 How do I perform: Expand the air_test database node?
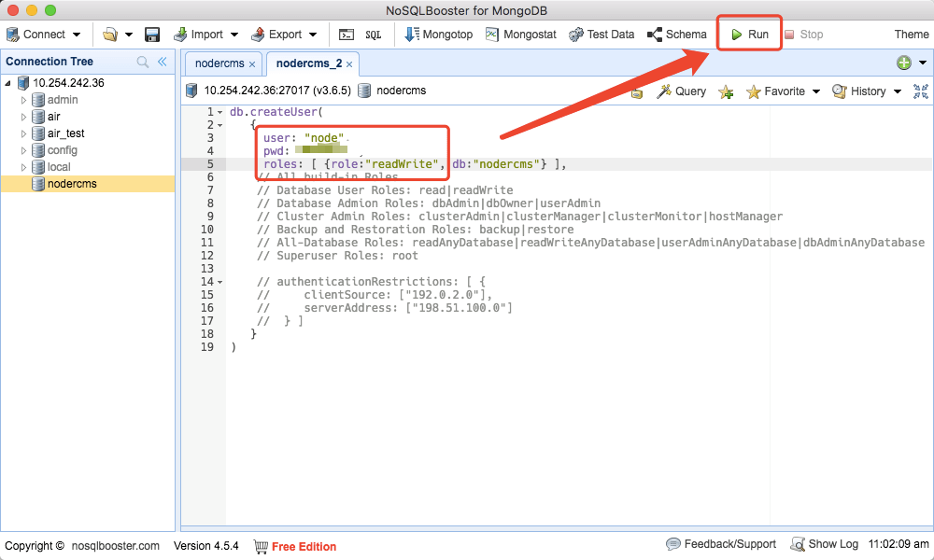(24, 133)
